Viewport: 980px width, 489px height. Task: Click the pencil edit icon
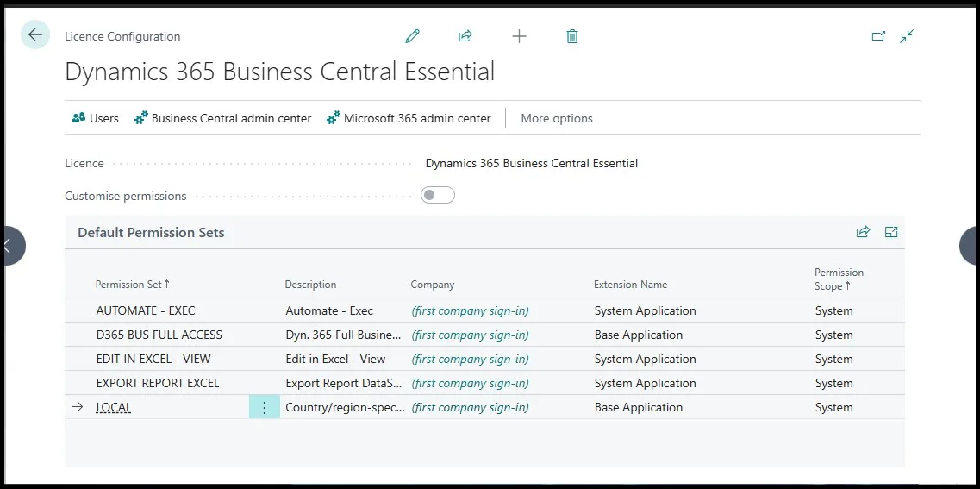413,36
